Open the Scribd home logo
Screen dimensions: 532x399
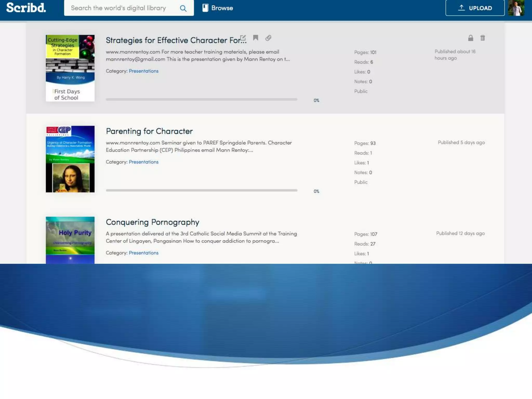(26, 8)
